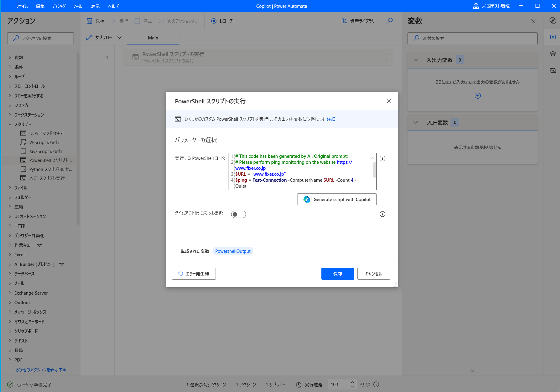Open the ヘルプ menu
560x392 pixels.
pos(113,6)
